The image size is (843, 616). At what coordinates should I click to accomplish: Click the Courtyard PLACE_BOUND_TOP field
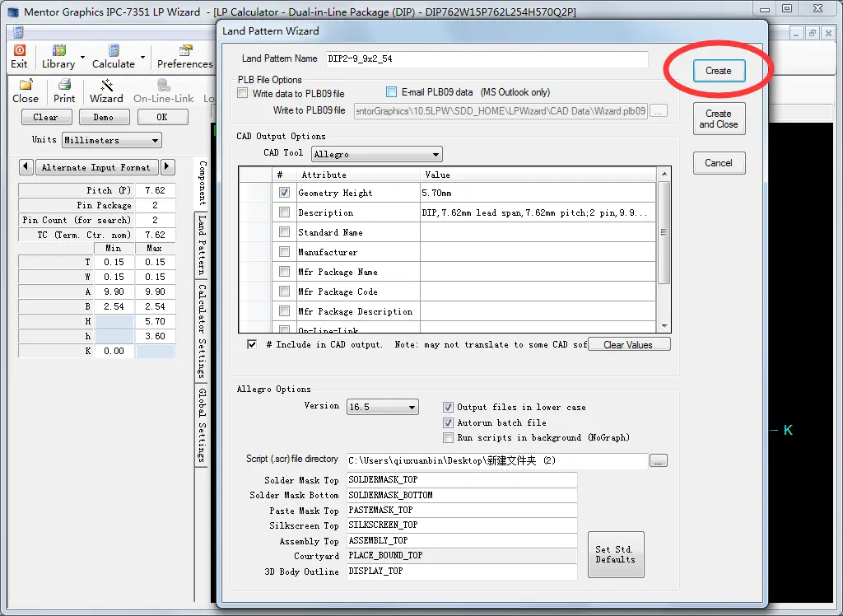coord(462,556)
